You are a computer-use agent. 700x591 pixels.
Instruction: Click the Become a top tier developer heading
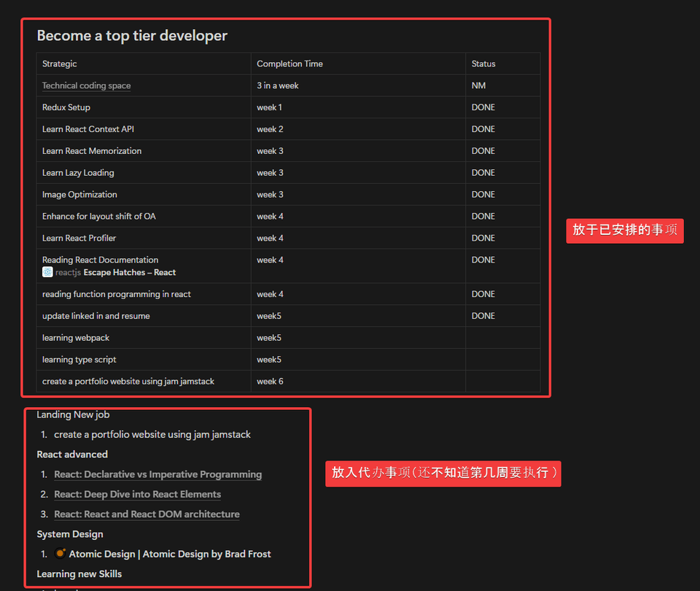click(x=132, y=36)
